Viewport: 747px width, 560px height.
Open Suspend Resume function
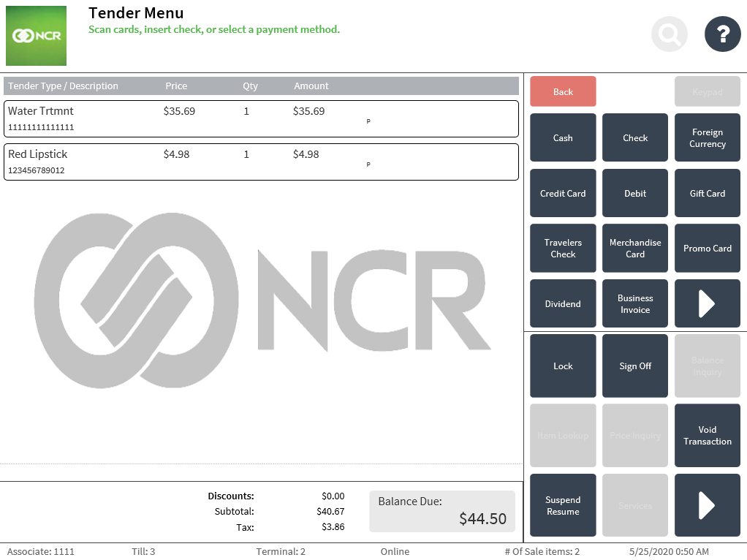pyautogui.click(x=563, y=505)
